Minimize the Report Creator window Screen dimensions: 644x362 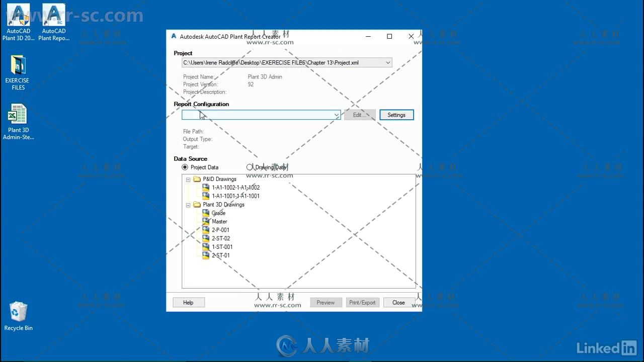pos(368,36)
